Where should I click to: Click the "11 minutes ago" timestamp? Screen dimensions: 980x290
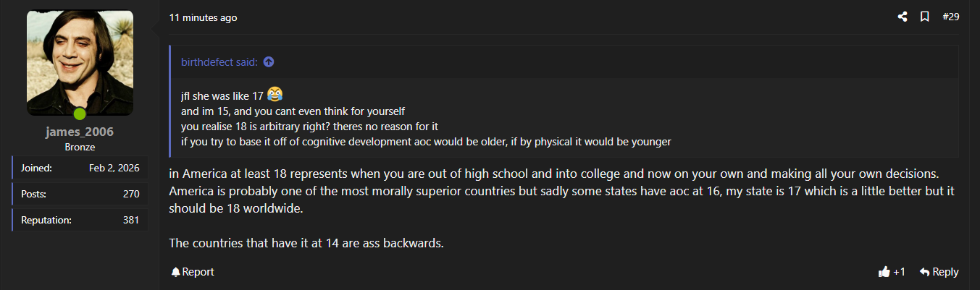(x=203, y=17)
